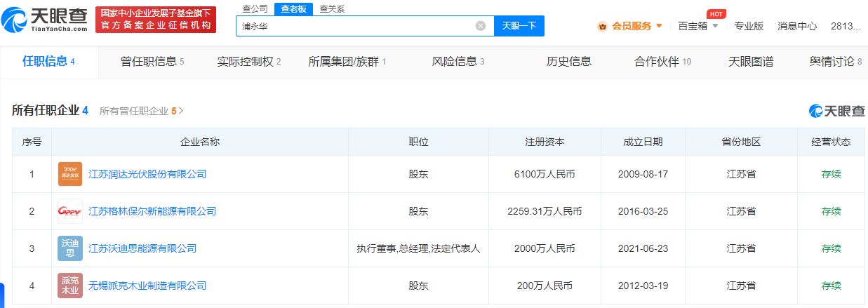Click the 2021-06-23 date cell
This screenshot has width=868, height=308.
click(643, 248)
